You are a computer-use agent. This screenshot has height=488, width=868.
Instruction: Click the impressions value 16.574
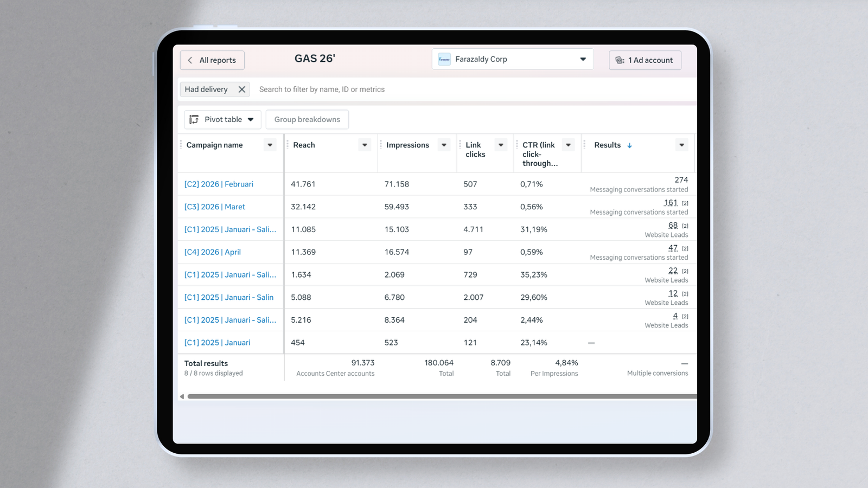[397, 252]
